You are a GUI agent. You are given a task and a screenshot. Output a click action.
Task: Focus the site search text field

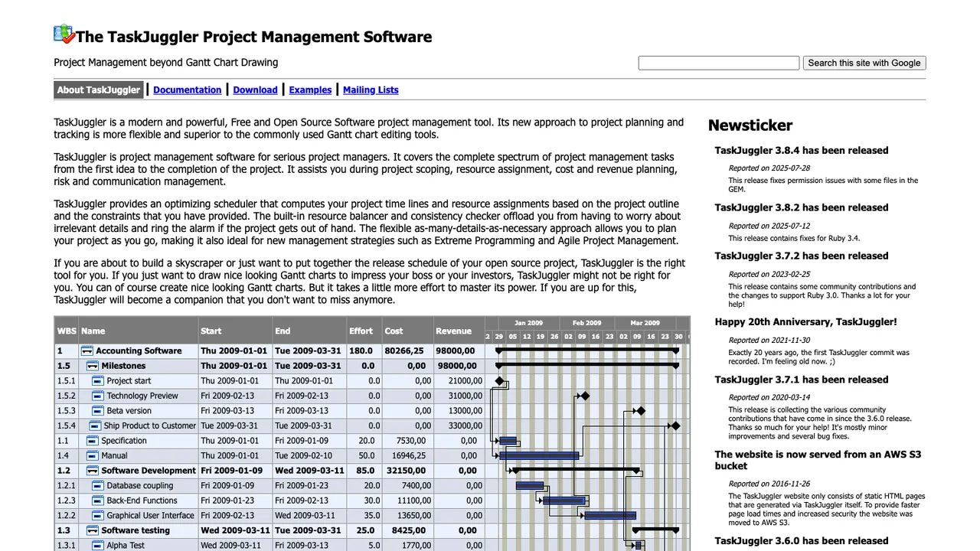coord(719,63)
